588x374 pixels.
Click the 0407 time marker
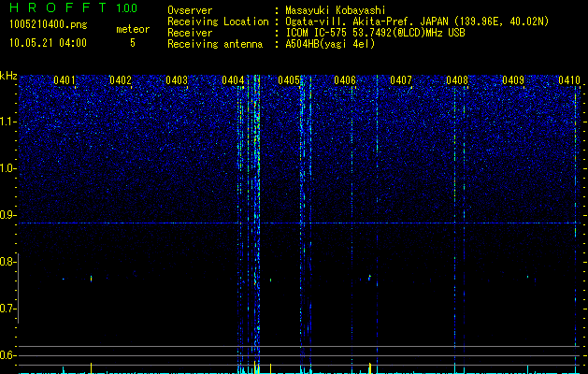[401, 80]
